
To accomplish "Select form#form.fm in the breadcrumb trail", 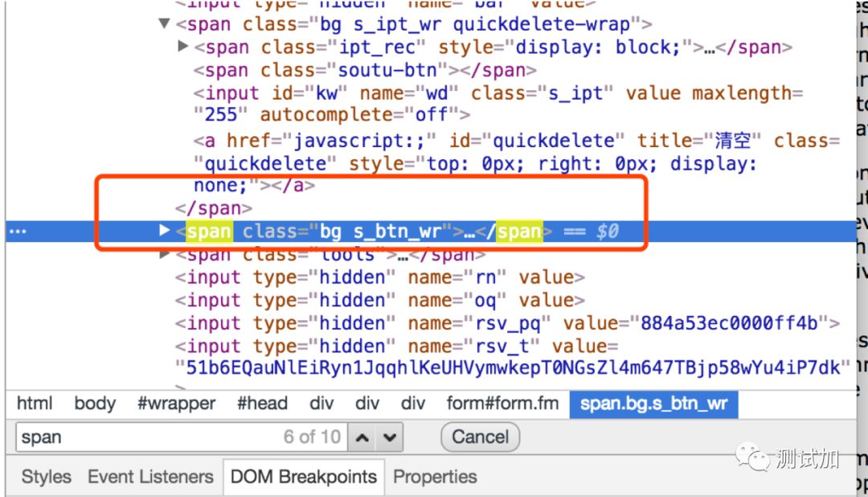I will tap(501, 403).
